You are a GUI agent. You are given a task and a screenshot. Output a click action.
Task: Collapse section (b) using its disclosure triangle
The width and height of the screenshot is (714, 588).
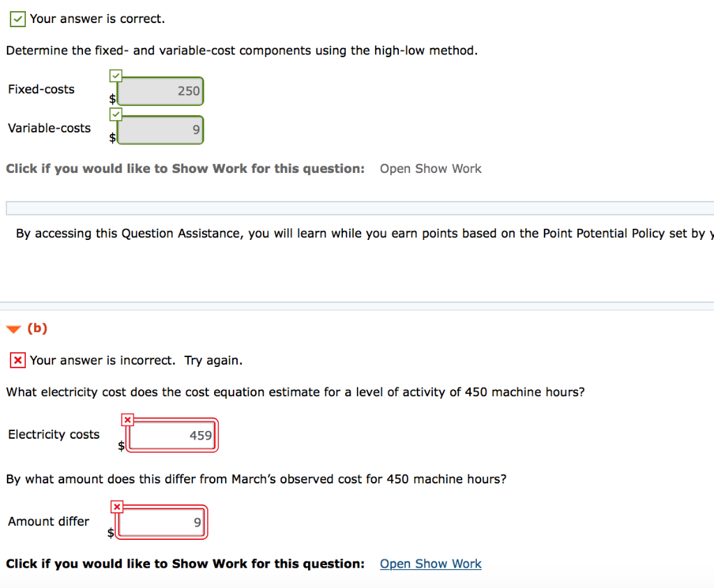(13, 329)
